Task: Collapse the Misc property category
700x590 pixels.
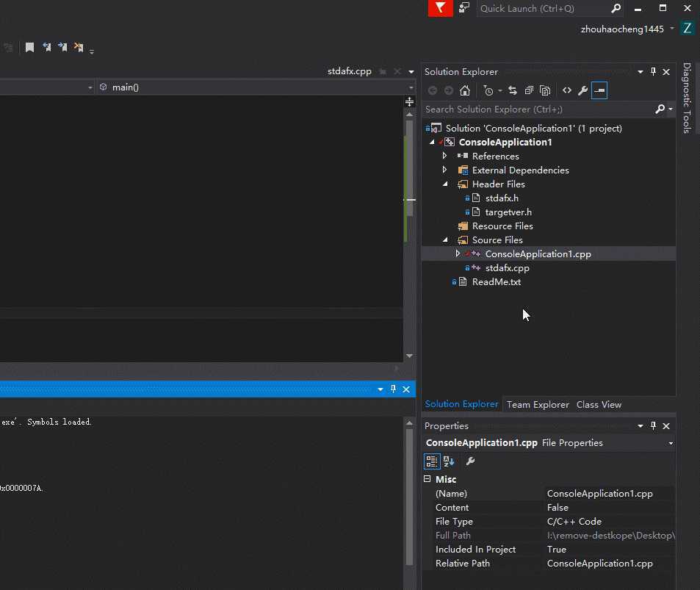Action: (427, 479)
